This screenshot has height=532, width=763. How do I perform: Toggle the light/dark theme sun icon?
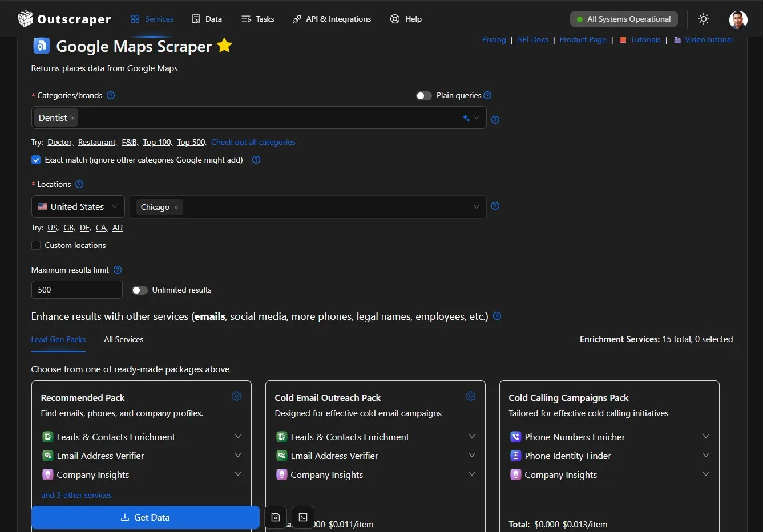[x=704, y=19]
